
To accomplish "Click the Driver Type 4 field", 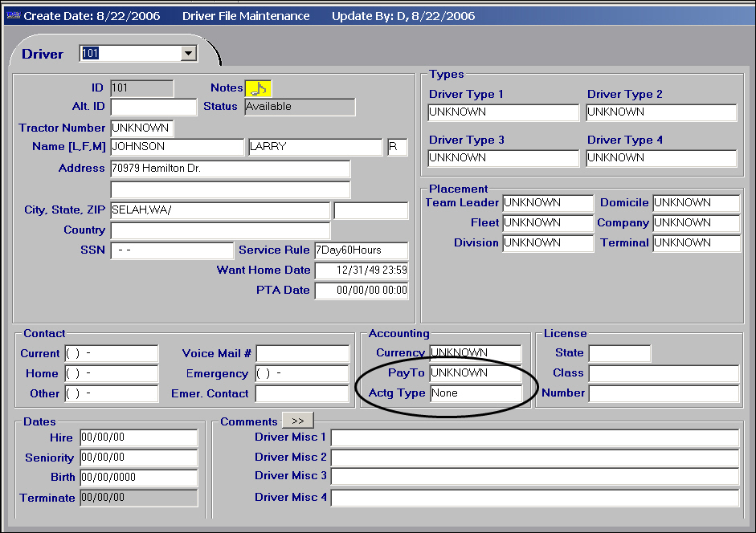I will pyautogui.click(x=661, y=158).
